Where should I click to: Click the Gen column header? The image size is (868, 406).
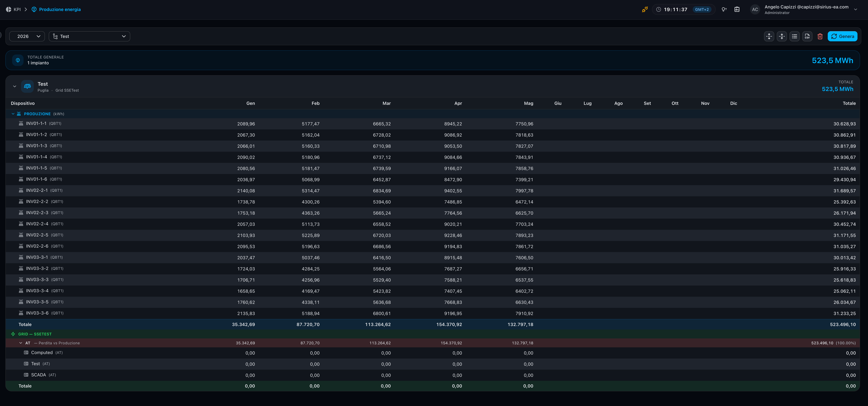point(250,103)
